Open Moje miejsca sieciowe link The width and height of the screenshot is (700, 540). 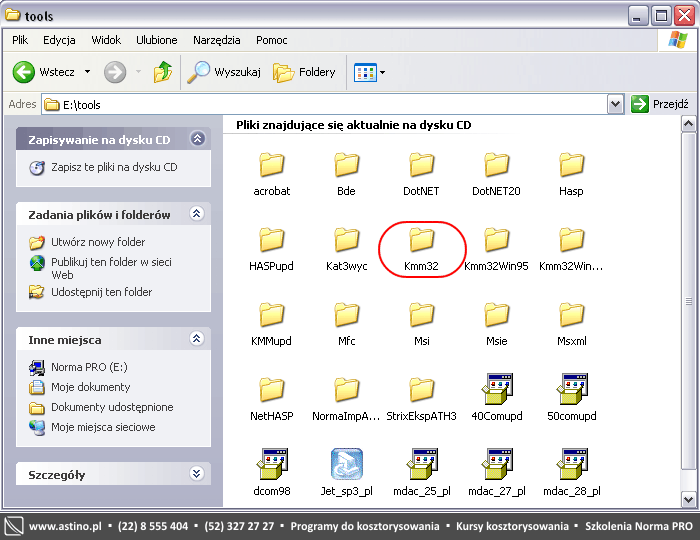[92, 427]
